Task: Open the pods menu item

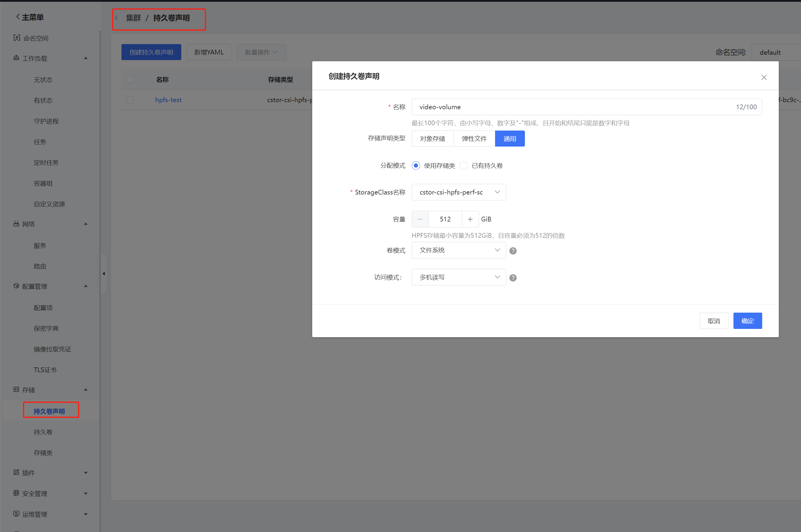Action: pos(43,183)
